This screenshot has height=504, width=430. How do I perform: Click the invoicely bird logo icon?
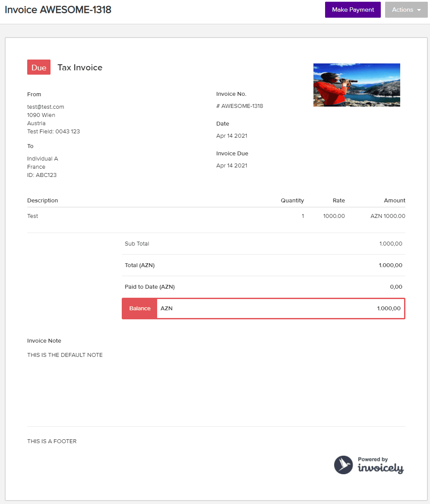click(x=344, y=465)
